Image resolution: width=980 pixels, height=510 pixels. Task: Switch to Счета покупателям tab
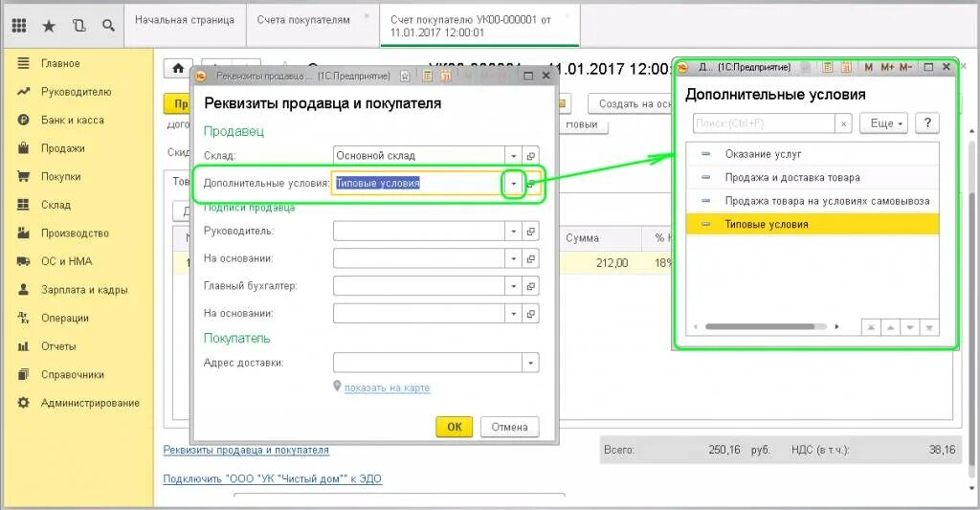click(303, 20)
